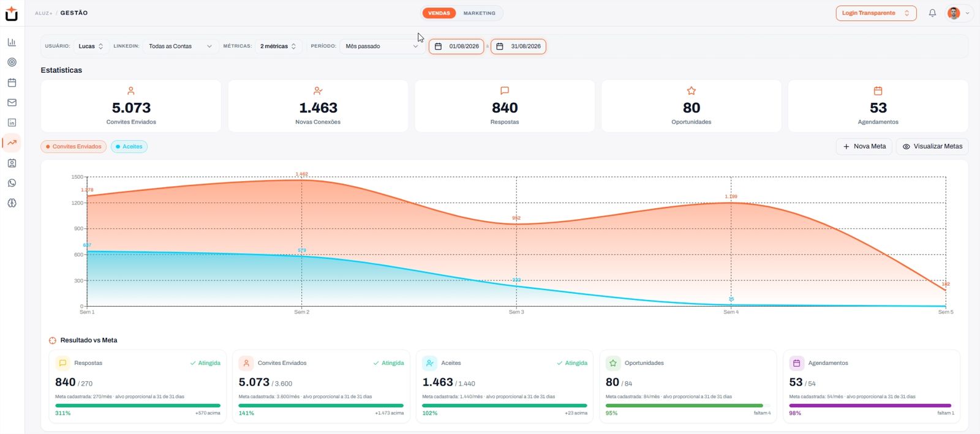Click the Aluz logo in the sidebar
Viewport: 980px width, 434px height.
pyautogui.click(x=12, y=13)
